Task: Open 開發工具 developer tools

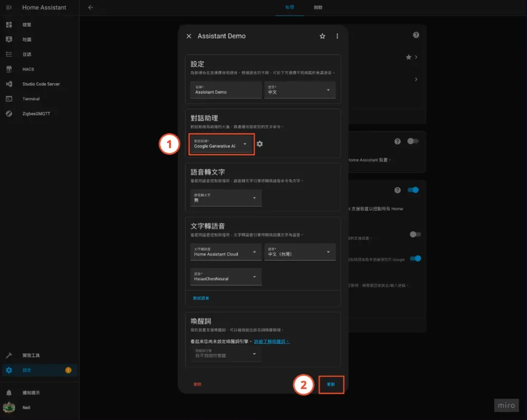Action: 31,355
